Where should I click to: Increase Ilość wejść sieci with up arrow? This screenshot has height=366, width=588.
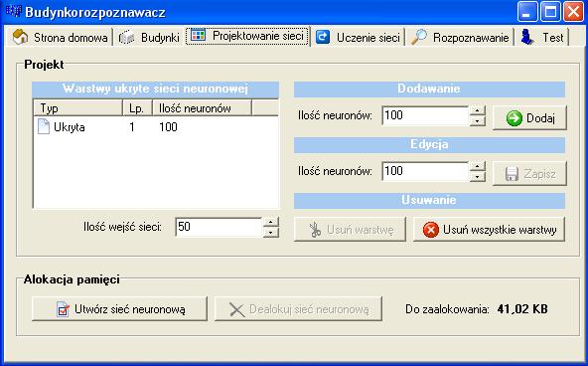pos(271,222)
